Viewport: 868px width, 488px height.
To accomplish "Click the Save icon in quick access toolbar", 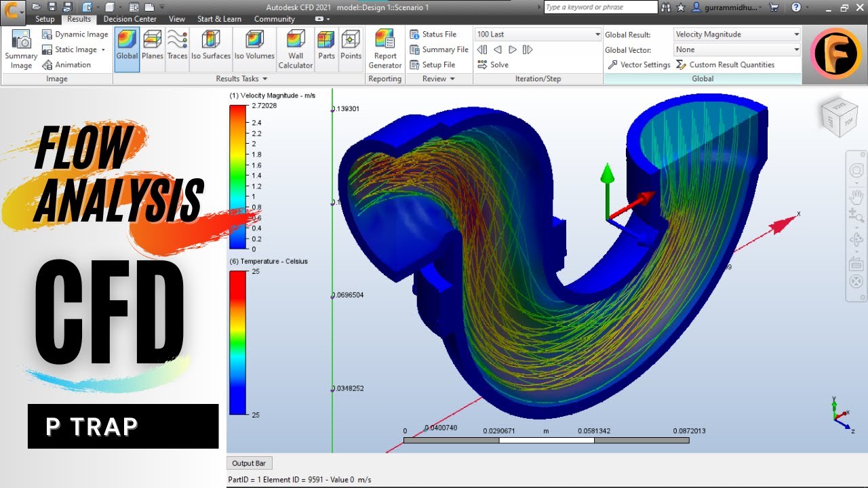I will tap(52, 7).
